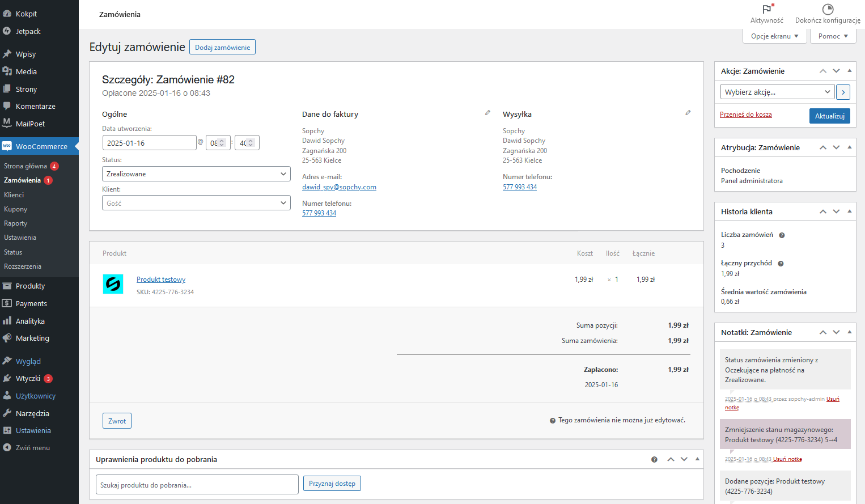The image size is (865, 504).
Task: Collapse the Notatki: Zamówienie panel
Action: (x=849, y=332)
